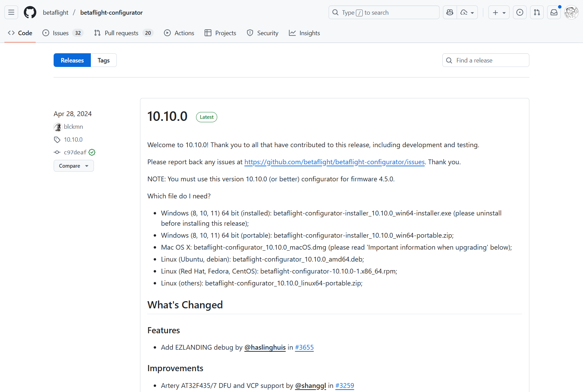
Task: Click blckmn's avatar image
Action: [58, 127]
